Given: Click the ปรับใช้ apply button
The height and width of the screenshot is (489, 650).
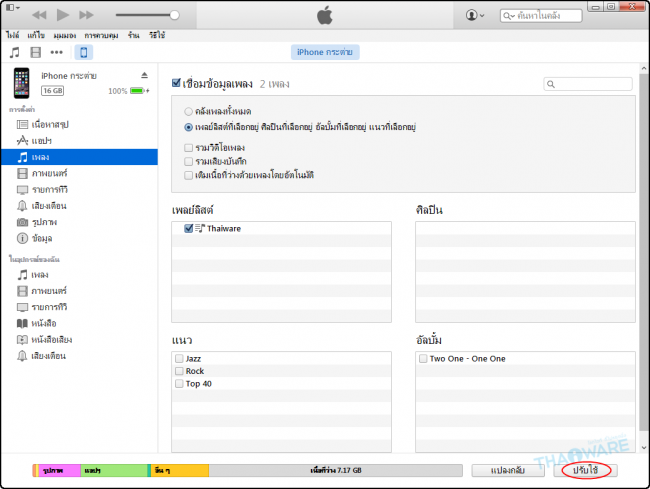Looking at the screenshot, I should pyautogui.click(x=585, y=470).
